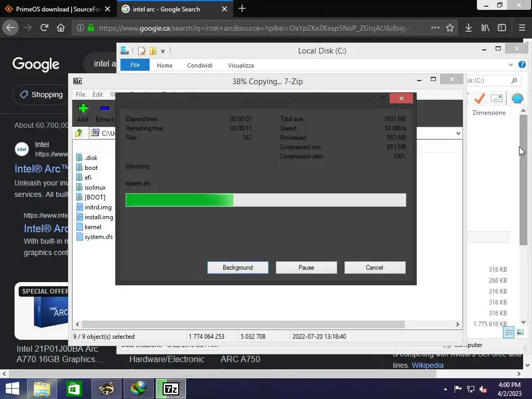Viewport: 532px width, 399px height.
Task: Open the Wikipedia link
Action: [x=428, y=365]
